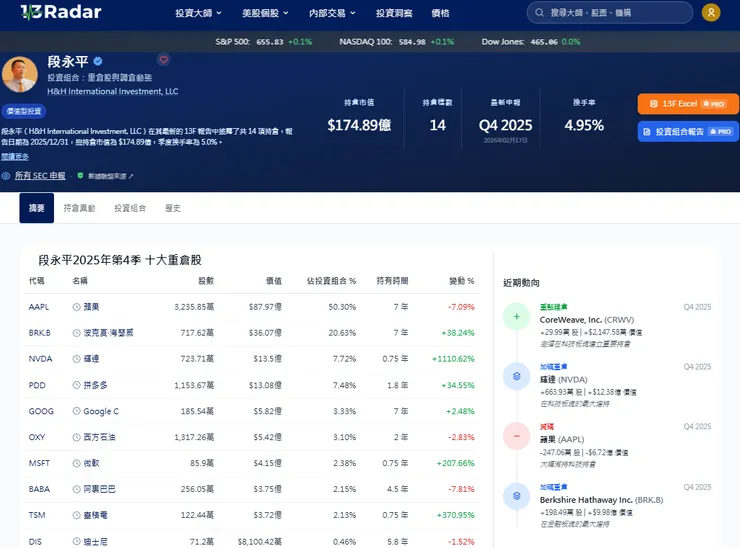Viewport: 740px width, 548px height.
Task: Switch to the 歷史 tab
Action: (172, 208)
